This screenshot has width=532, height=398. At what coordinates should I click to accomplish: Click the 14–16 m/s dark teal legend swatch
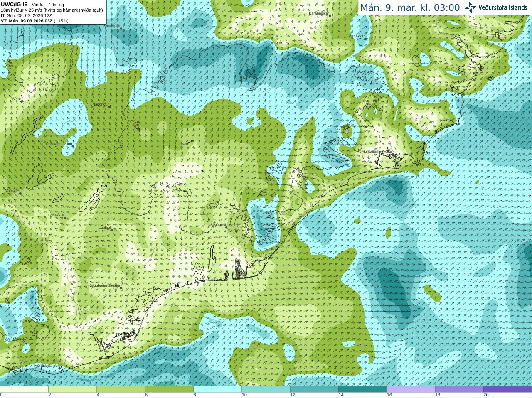pyautogui.click(x=363, y=389)
